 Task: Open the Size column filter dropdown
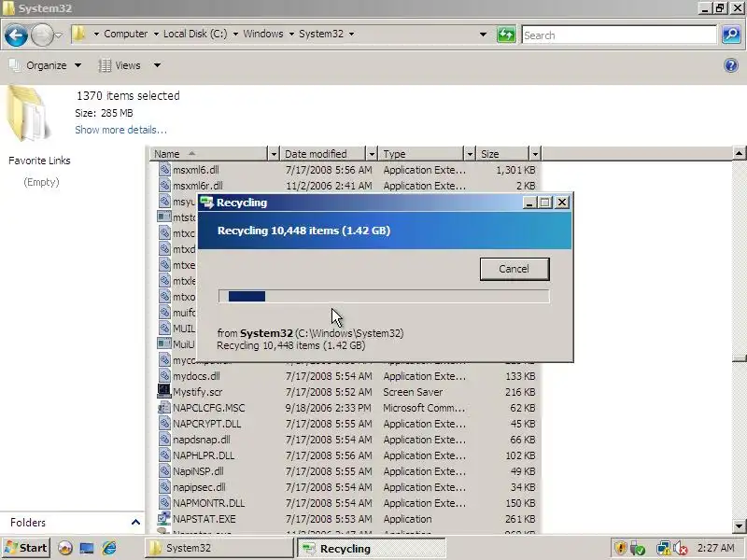click(x=535, y=154)
